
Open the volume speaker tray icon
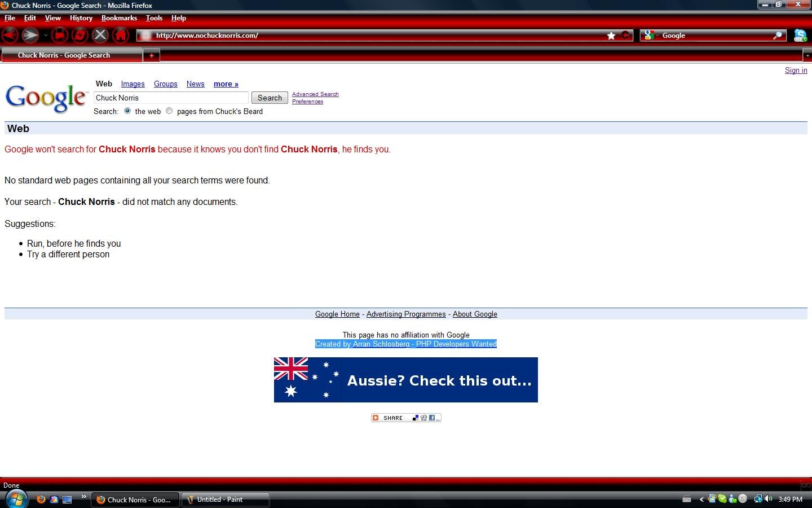(768, 499)
